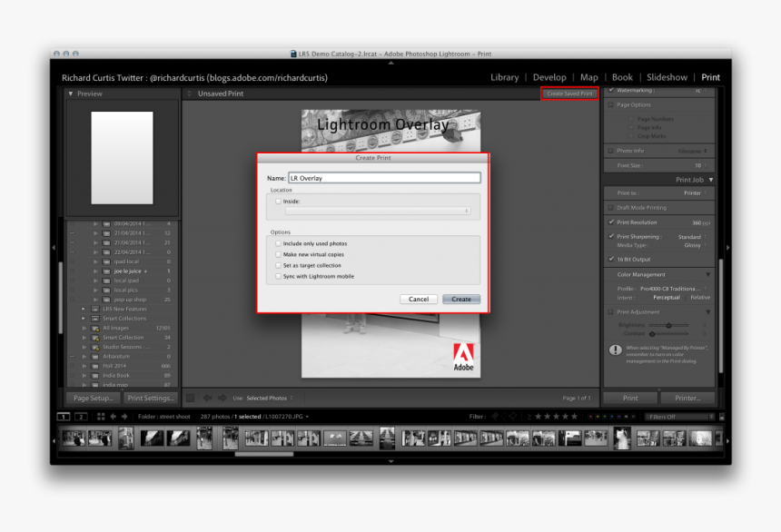Disable the 16 Bit Output checkbox
The height and width of the screenshot is (532, 781).
[x=610, y=259]
